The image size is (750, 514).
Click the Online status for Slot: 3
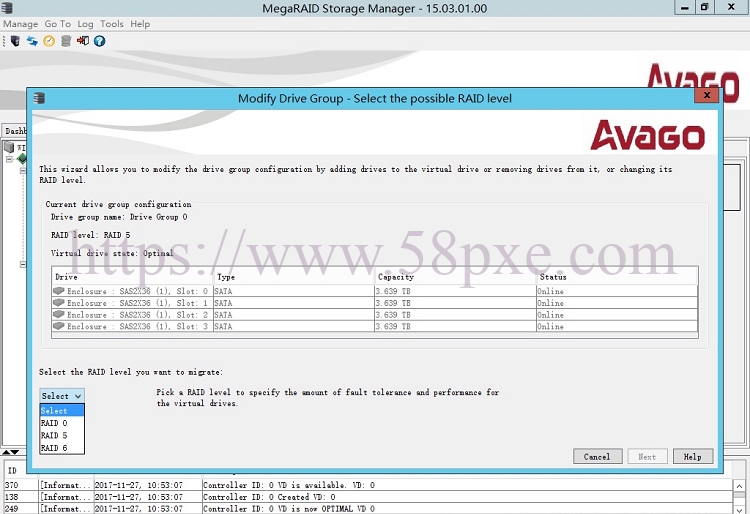tap(617, 327)
